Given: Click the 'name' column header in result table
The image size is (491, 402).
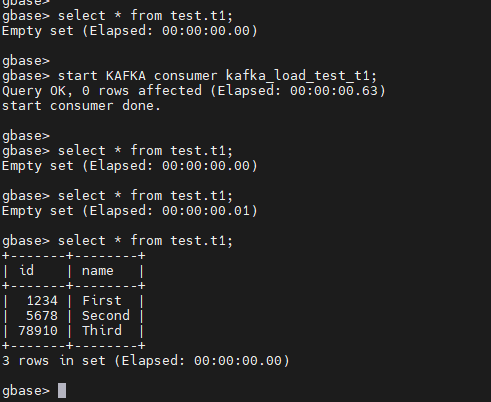Looking at the screenshot, I should click(x=98, y=271).
